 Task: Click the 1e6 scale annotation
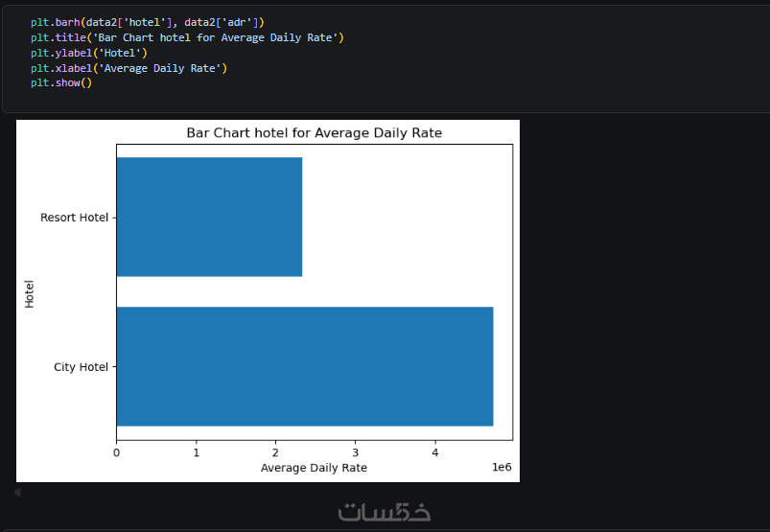[x=502, y=468]
